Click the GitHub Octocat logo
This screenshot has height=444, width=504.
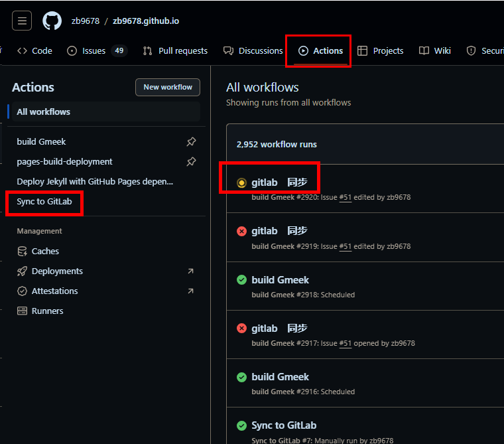52,21
